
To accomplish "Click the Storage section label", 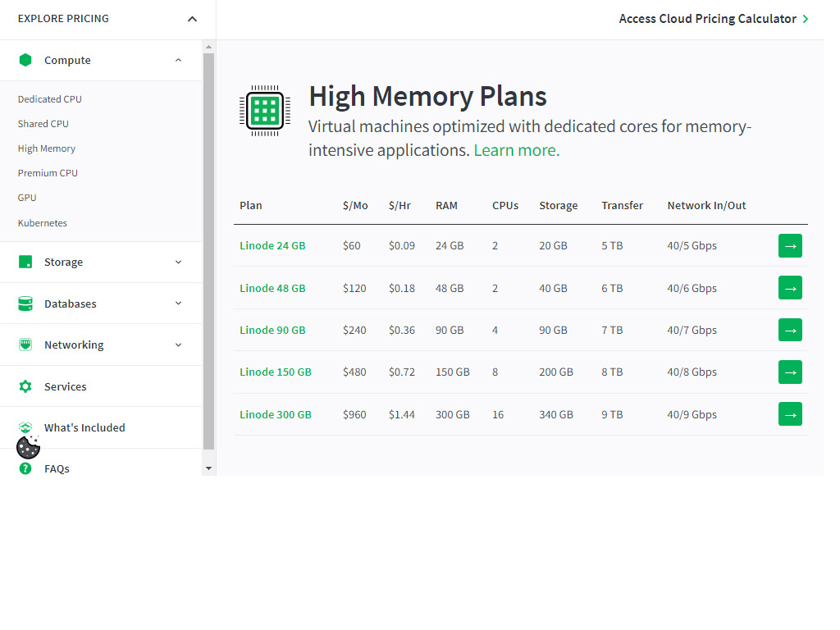I will point(64,262).
